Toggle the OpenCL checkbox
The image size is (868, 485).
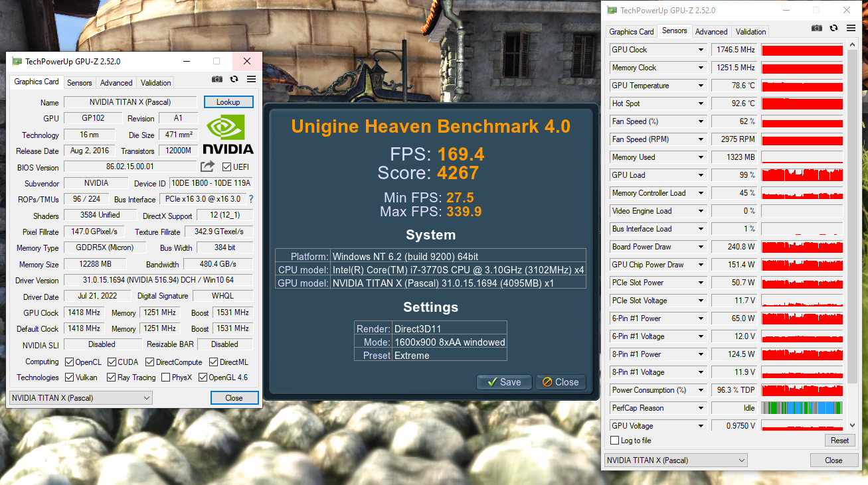pyautogui.click(x=70, y=362)
